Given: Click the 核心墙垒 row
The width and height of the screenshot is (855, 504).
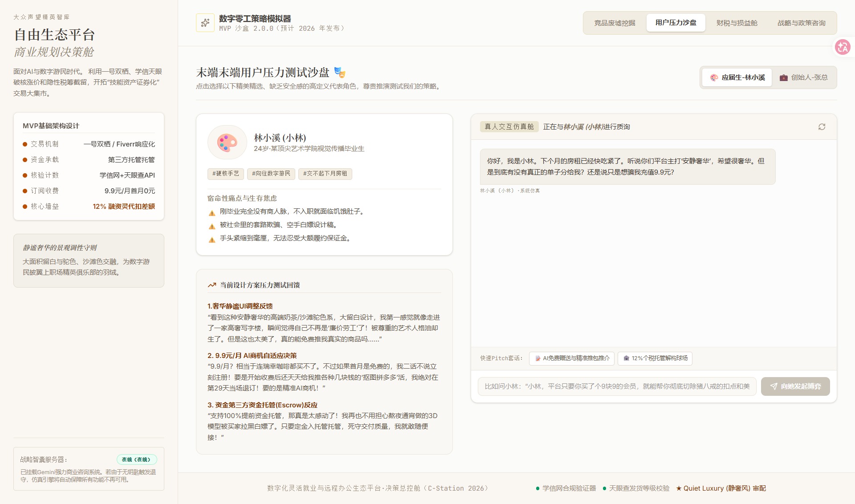Looking at the screenshot, I should [x=89, y=207].
